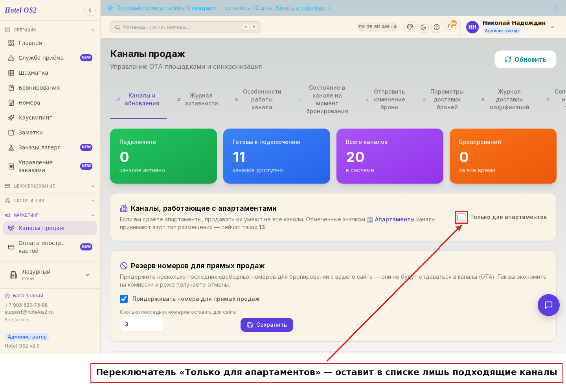Open Заказы лагеря in the sidebar
The width and height of the screenshot is (566, 392).
[50, 147]
